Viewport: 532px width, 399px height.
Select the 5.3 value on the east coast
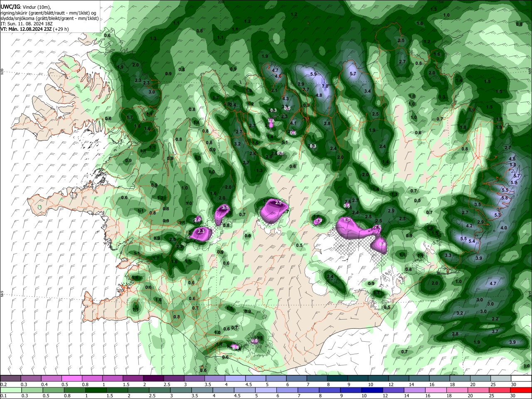coord(498,215)
